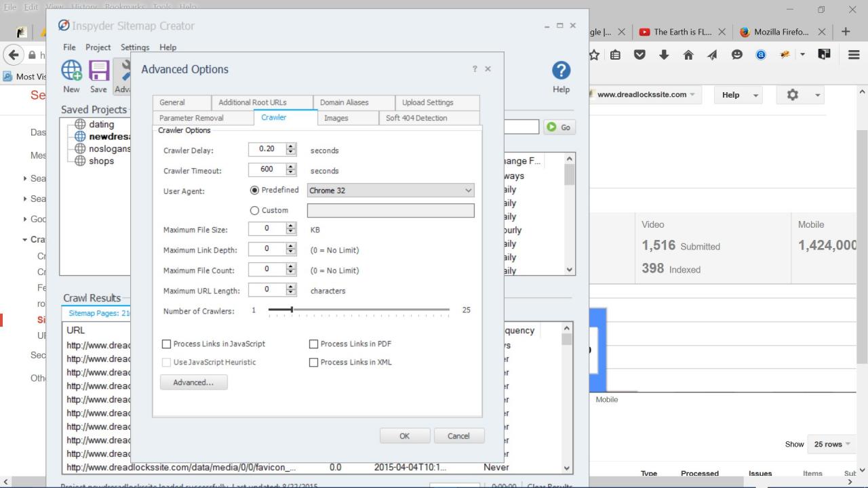The image size is (868, 488).
Task: Click OK to confirm Advanced Options
Action: click(x=404, y=436)
